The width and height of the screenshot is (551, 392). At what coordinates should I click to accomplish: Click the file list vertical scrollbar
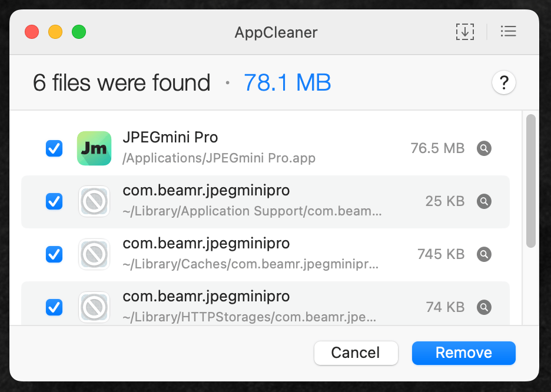530,181
